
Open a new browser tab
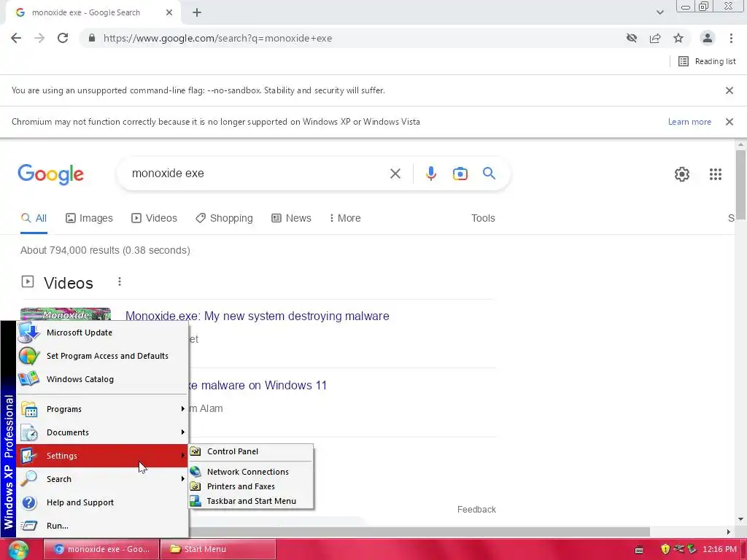click(x=197, y=13)
